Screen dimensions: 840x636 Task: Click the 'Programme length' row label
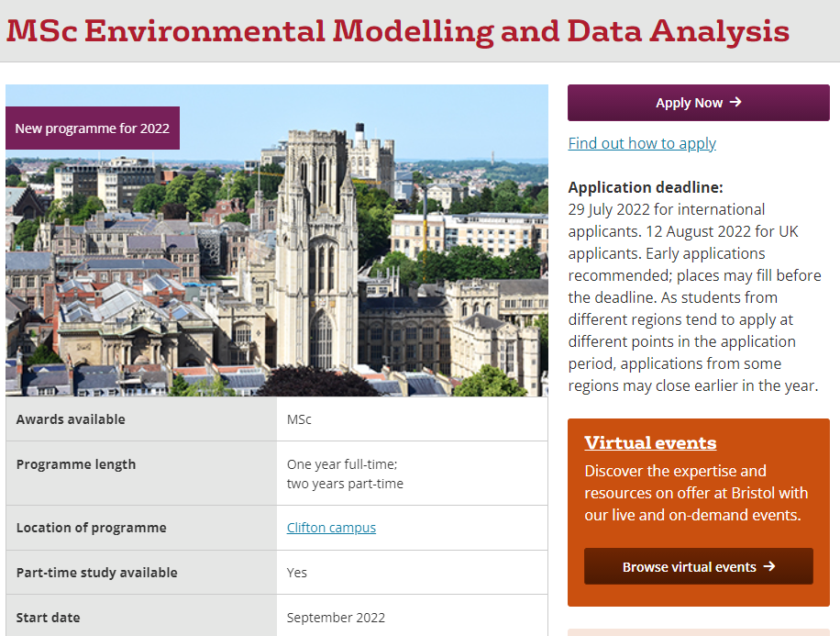[76, 464]
